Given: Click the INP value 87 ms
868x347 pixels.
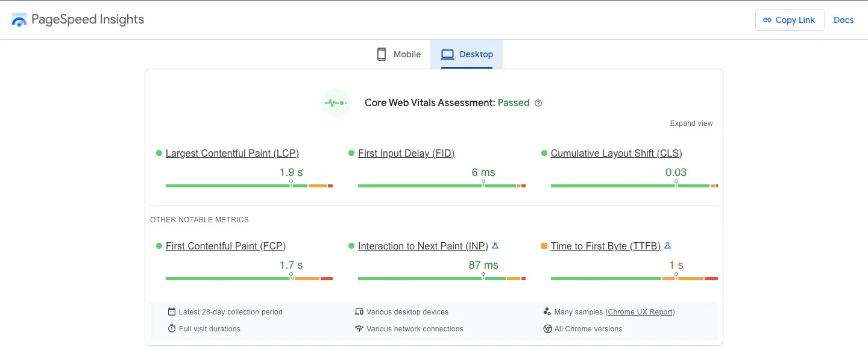Looking at the screenshot, I should [x=483, y=265].
